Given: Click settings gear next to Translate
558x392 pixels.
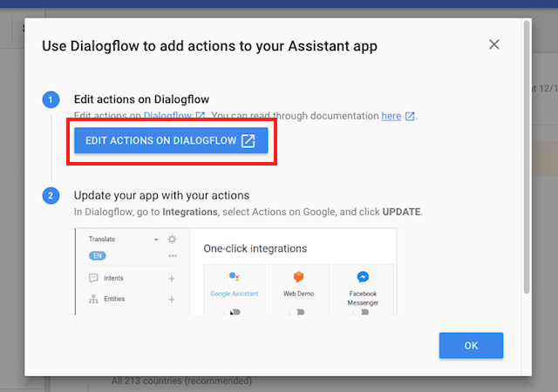Looking at the screenshot, I should click(x=172, y=239).
